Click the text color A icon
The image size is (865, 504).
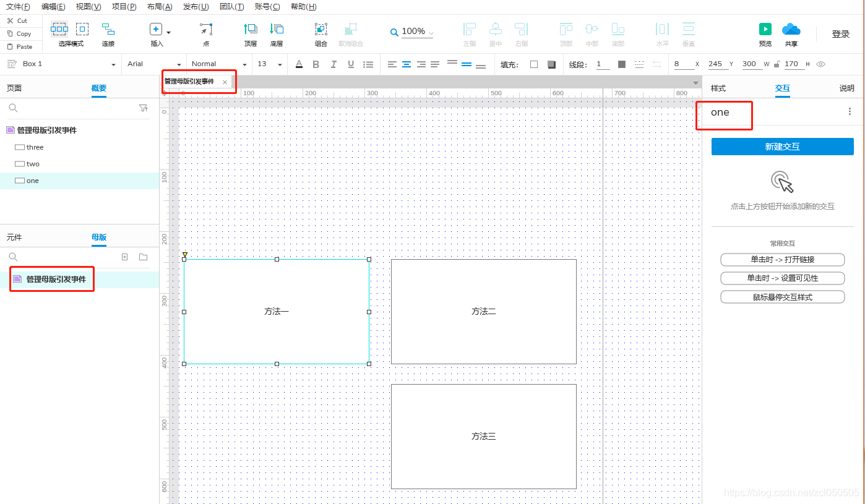click(299, 64)
